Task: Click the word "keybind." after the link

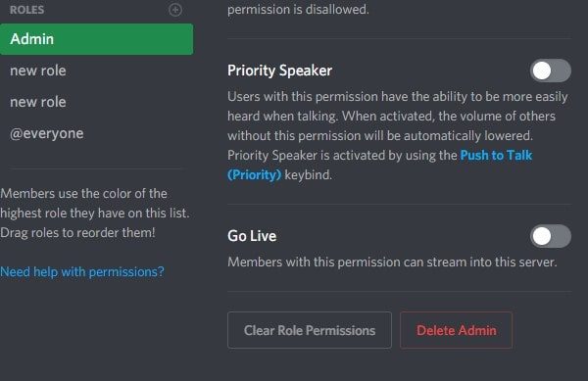Action: click(x=309, y=175)
